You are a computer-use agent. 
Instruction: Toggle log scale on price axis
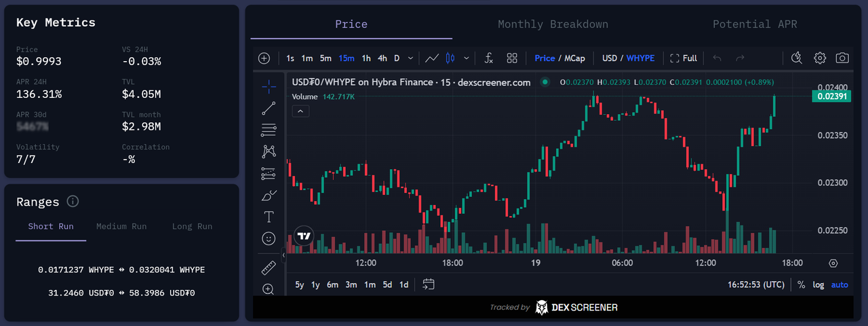click(x=818, y=285)
